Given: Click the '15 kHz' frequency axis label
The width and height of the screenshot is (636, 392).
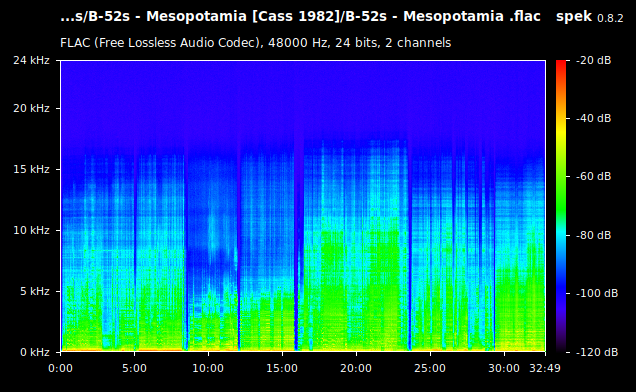Looking at the screenshot, I should 31,169.
